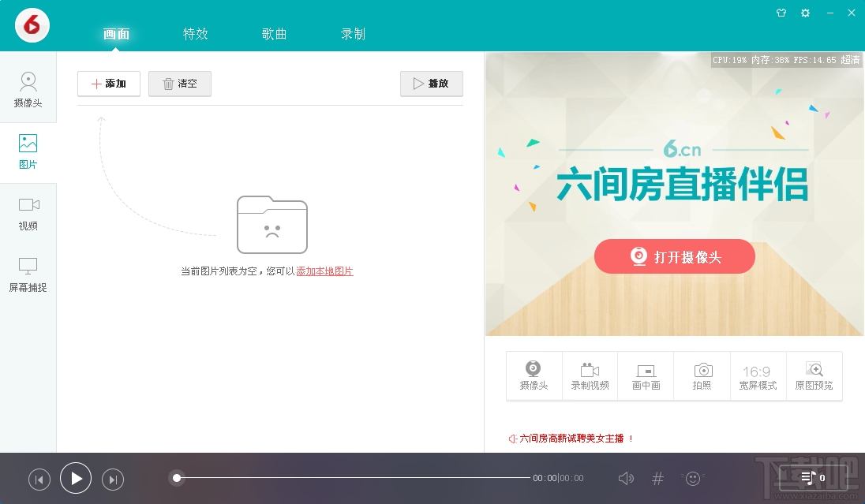The width and height of the screenshot is (865, 504).
Task: Switch to the 录制 recording tab
Action: coord(353,33)
